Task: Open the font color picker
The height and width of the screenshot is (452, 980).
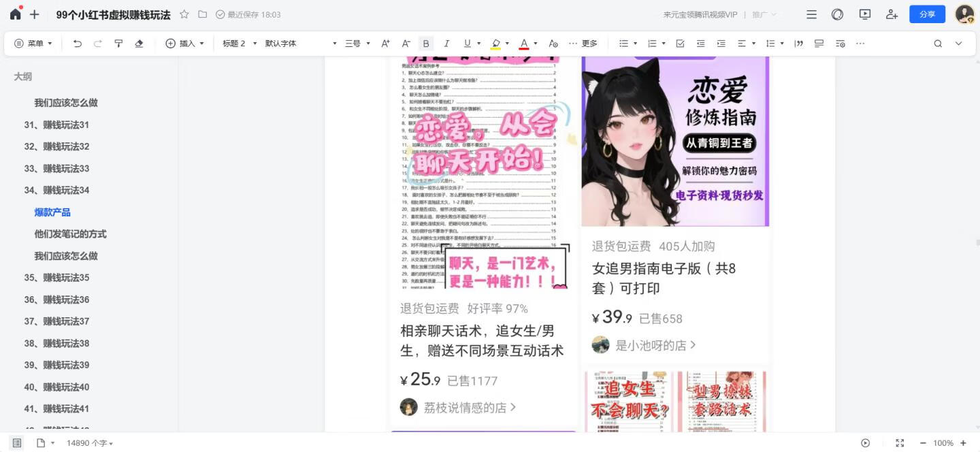Action: click(523, 43)
